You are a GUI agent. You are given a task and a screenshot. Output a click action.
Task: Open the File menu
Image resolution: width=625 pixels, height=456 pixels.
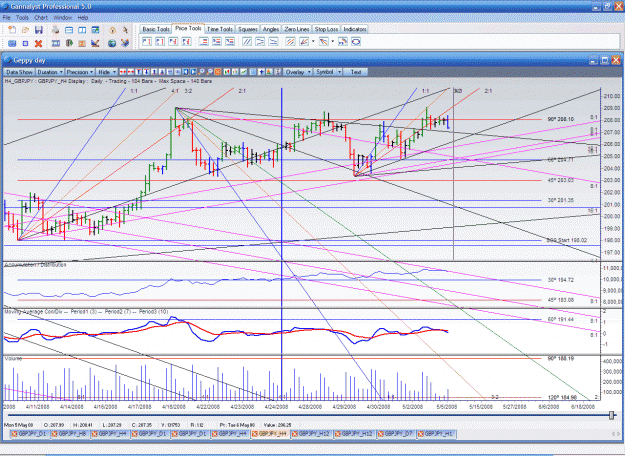click(x=6, y=18)
